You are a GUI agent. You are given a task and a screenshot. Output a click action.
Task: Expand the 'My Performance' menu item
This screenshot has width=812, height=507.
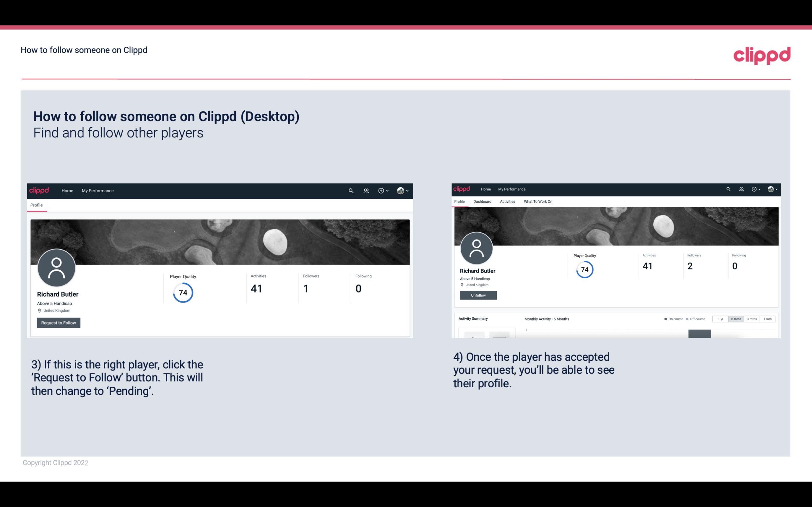[x=98, y=190]
